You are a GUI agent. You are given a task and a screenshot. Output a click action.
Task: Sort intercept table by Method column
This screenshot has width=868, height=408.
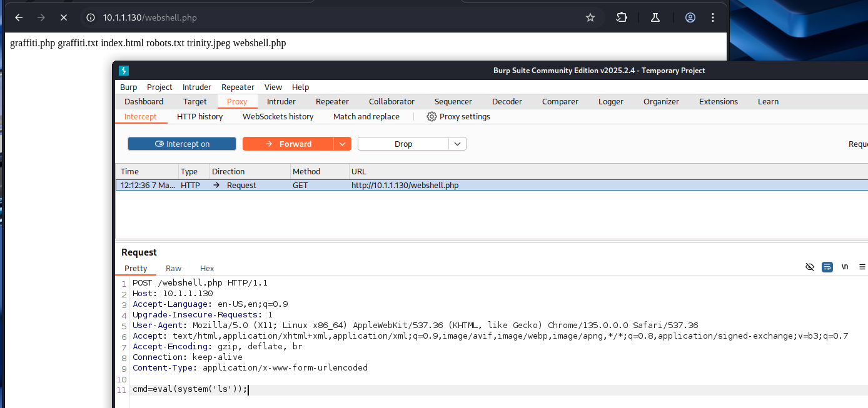[x=320, y=171]
